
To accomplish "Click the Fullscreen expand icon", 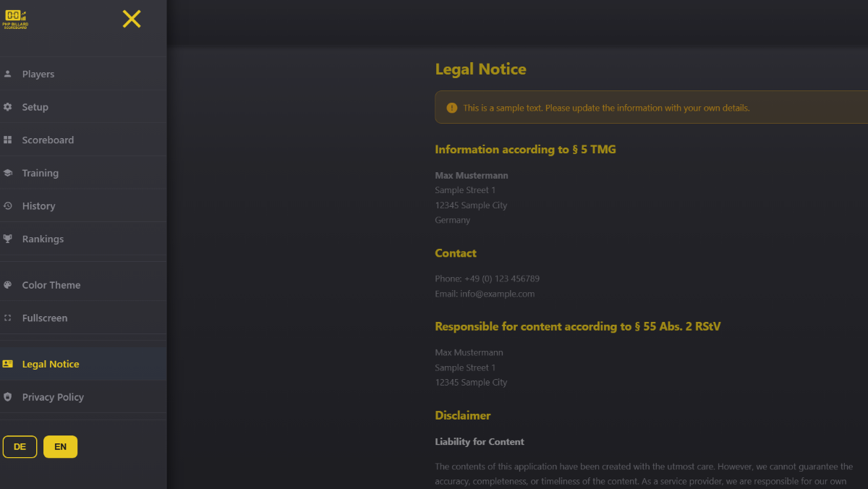I will [x=8, y=318].
